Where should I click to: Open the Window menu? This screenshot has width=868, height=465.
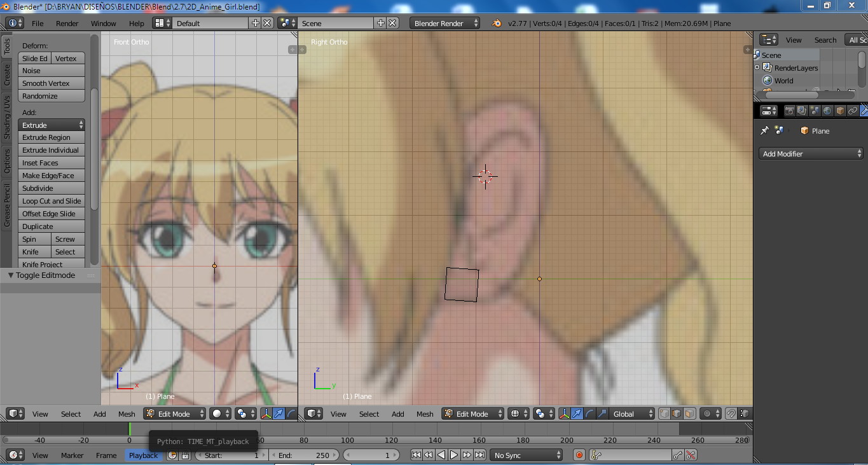(x=104, y=23)
